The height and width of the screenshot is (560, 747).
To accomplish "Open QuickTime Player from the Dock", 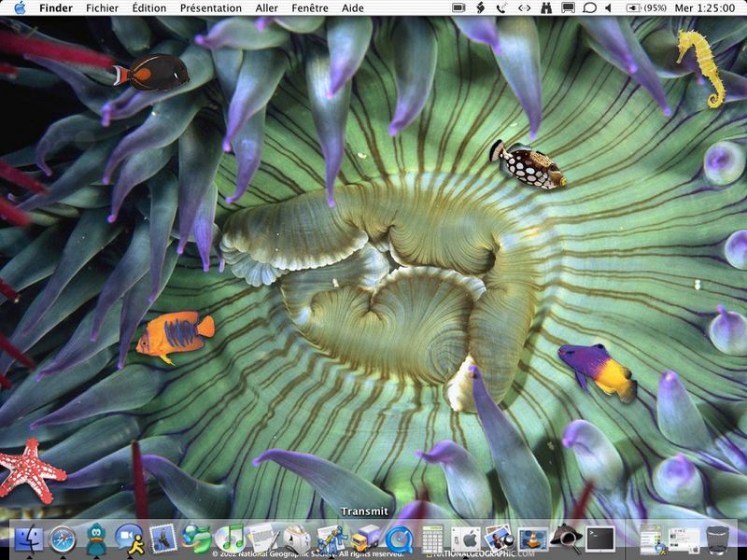I will pyautogui.click(x=399, y=540).
